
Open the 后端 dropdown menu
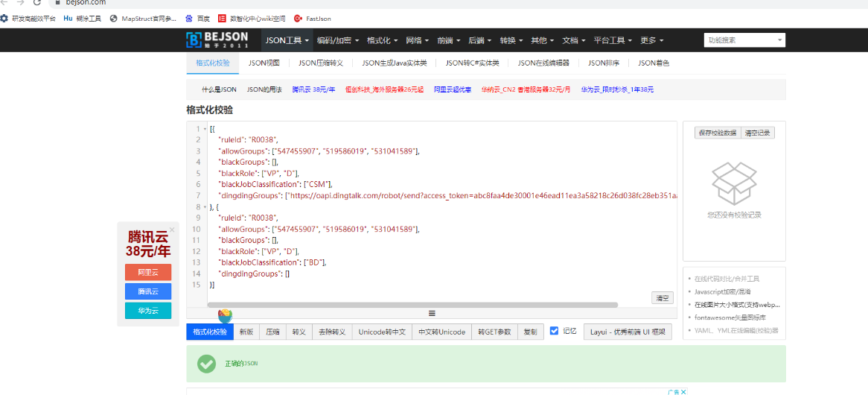click(x=479, y=40)
